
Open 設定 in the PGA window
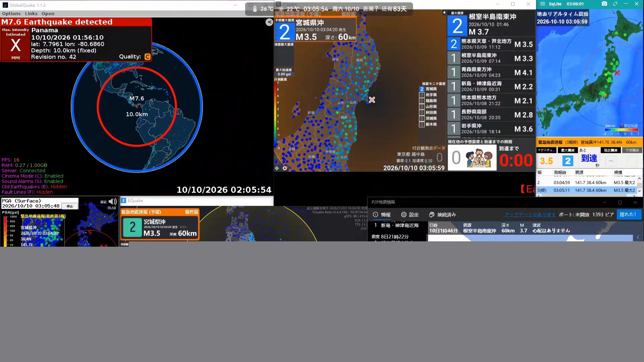[103, 202]
